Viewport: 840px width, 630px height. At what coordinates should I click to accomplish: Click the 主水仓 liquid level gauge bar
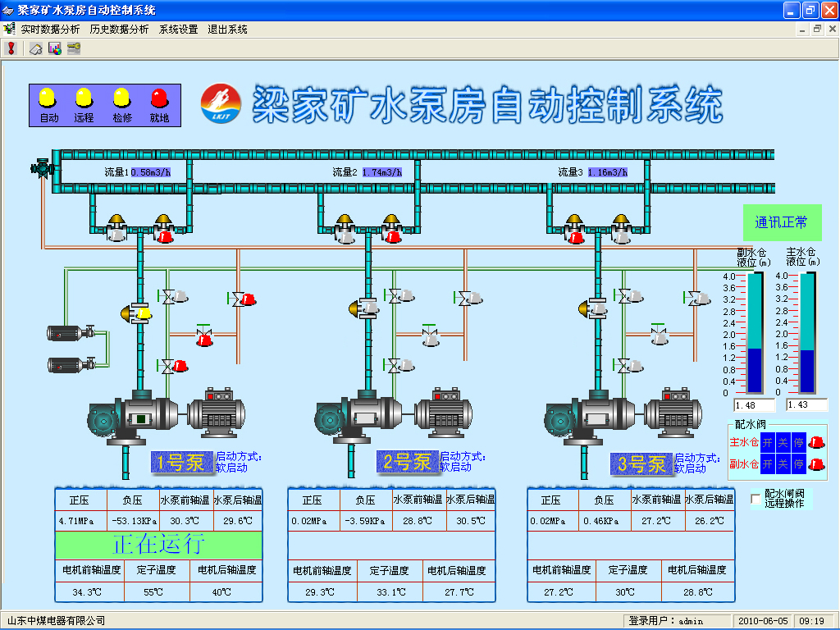pos(807,333)
